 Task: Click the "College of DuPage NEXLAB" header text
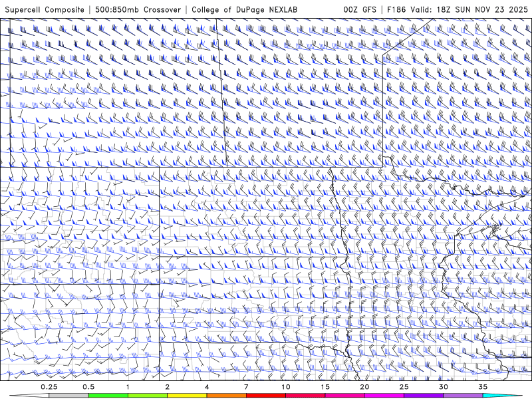(x=244, y=9)
